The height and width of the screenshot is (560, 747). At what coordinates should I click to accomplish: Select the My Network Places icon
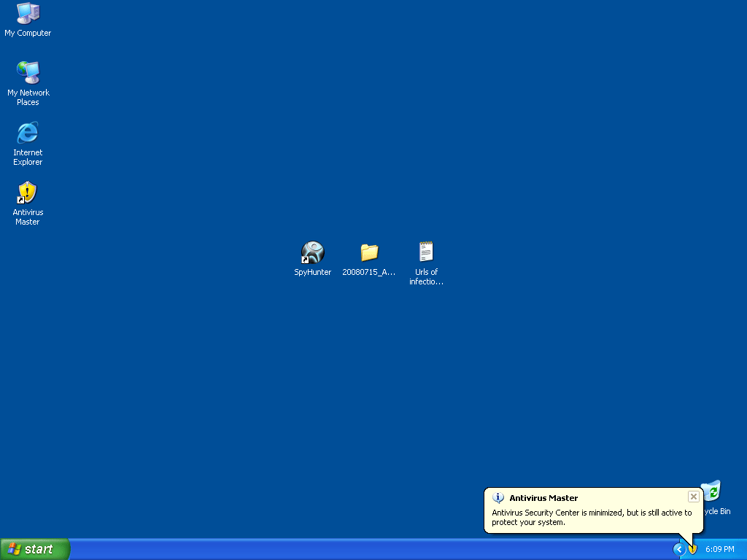[28, 73]
